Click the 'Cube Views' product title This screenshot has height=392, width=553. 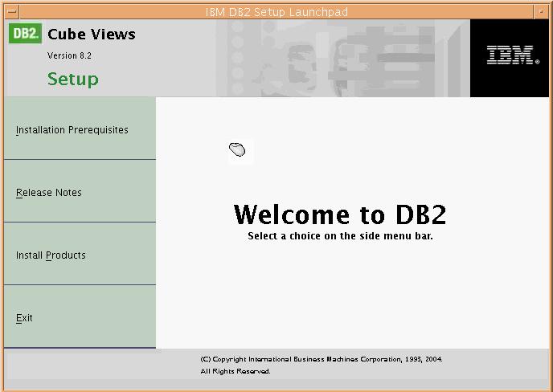[92, 35]
